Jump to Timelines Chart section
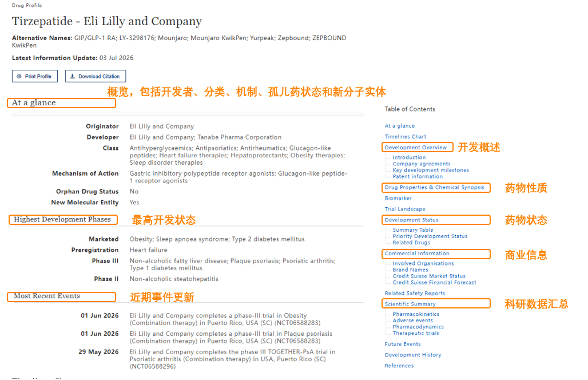588x380 pixels. 406,137
